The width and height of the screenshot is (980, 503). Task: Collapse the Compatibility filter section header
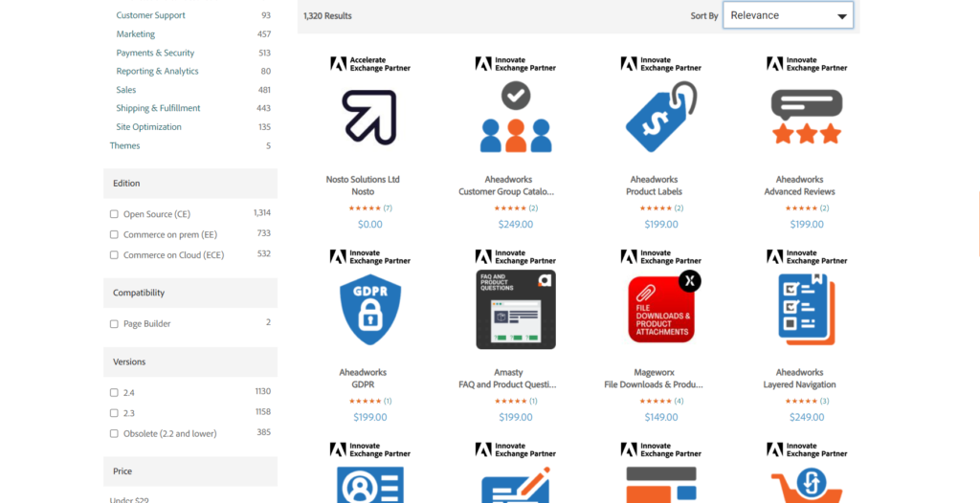pyautogui.click(x=190, y=293)
